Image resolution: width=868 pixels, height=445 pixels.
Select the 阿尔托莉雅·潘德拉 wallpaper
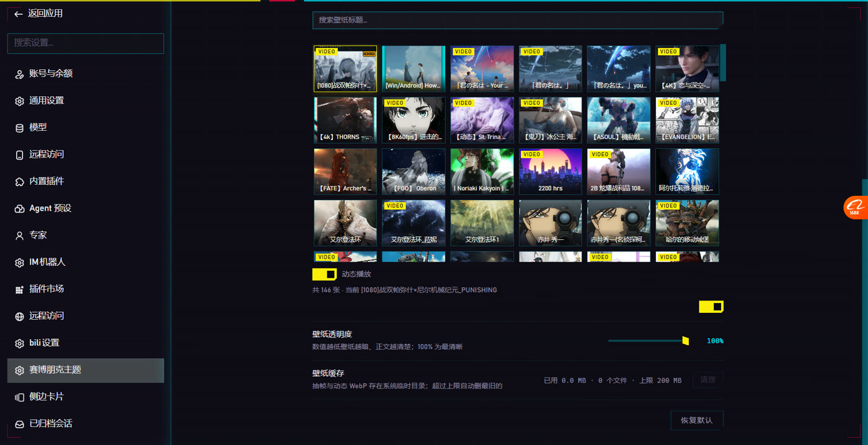687,172
